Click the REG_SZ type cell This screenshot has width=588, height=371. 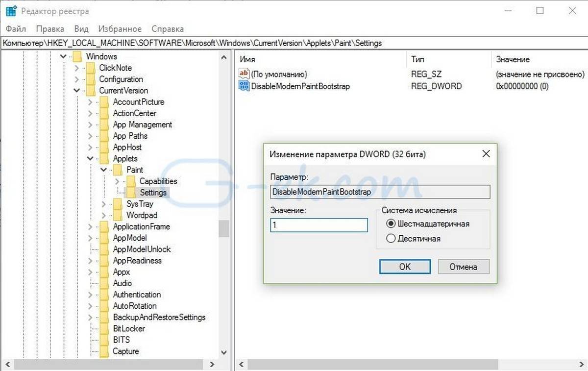426,74
